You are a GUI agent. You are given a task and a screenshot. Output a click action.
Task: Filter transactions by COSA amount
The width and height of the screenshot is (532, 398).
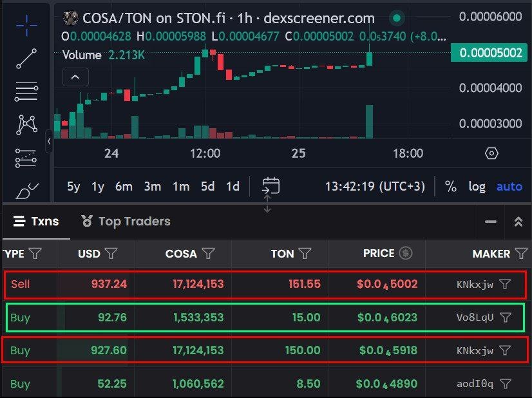208,253
